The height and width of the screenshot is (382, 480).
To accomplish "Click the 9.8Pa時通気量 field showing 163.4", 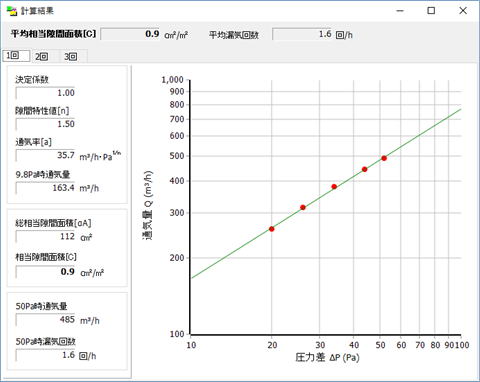I will pos(45,188).
